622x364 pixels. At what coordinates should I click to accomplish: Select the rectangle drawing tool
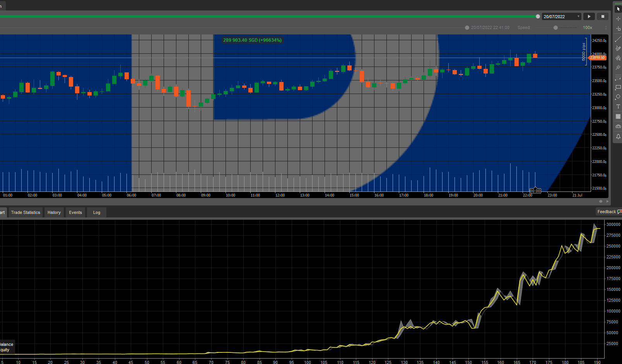tap(618, 87)
